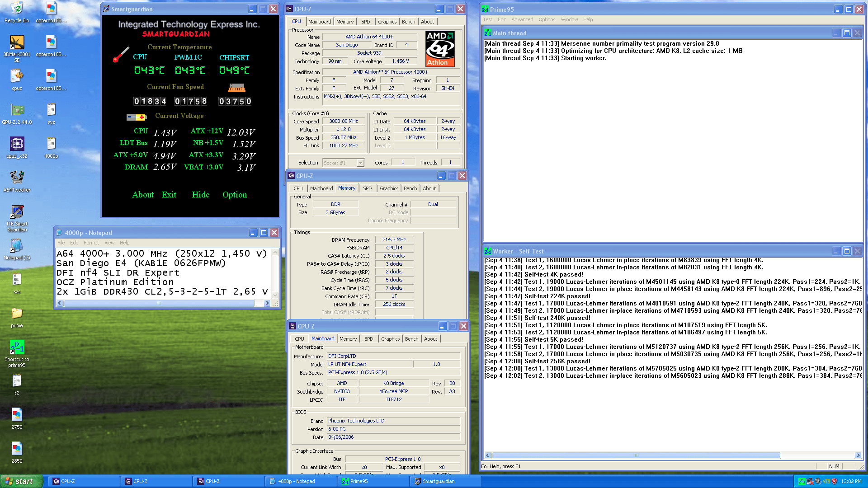The width and height of the screenshot is (868, 488).
Task: Select the 2850 image file icon
Action: click(17, 452)
